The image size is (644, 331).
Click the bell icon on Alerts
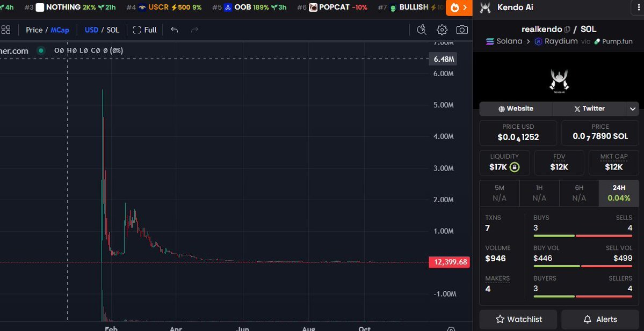coord(588,319)
